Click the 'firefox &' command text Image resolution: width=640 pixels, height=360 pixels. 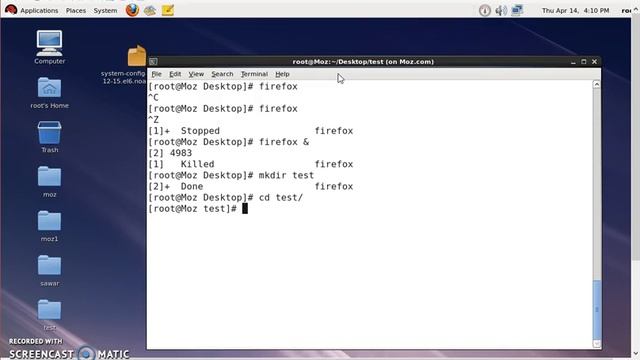tap(284, 142)
